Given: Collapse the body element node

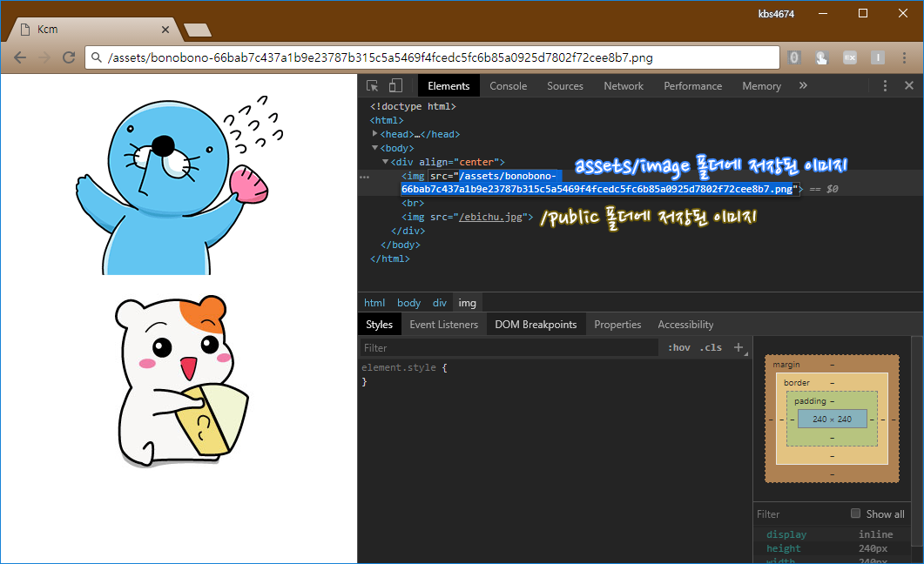Looking at the screenshot, I should pyautogui.click(x=374, y=148).
